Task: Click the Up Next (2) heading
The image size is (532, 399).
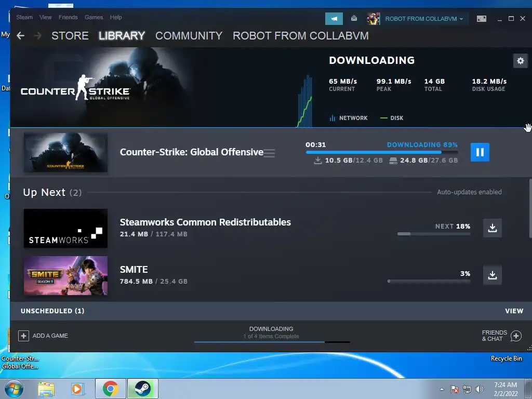Action: (x=52, y=192)
